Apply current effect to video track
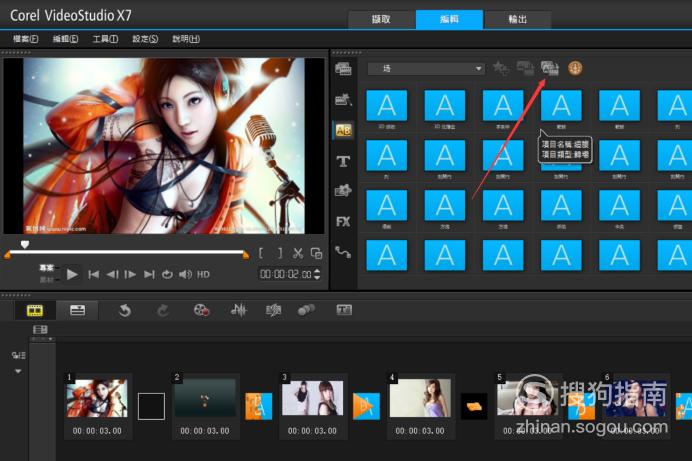The width and height of the screenshot is (692, 461). [x=525, y=68]
